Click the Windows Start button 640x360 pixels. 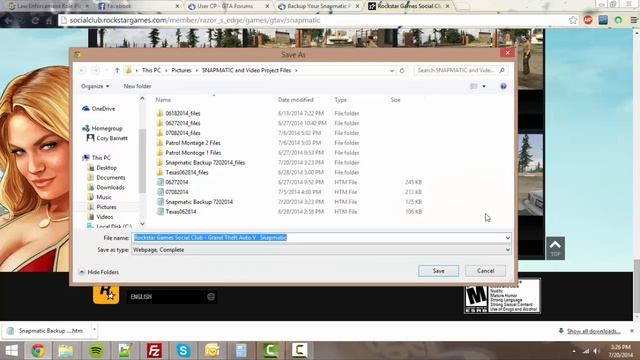(11, 351)
